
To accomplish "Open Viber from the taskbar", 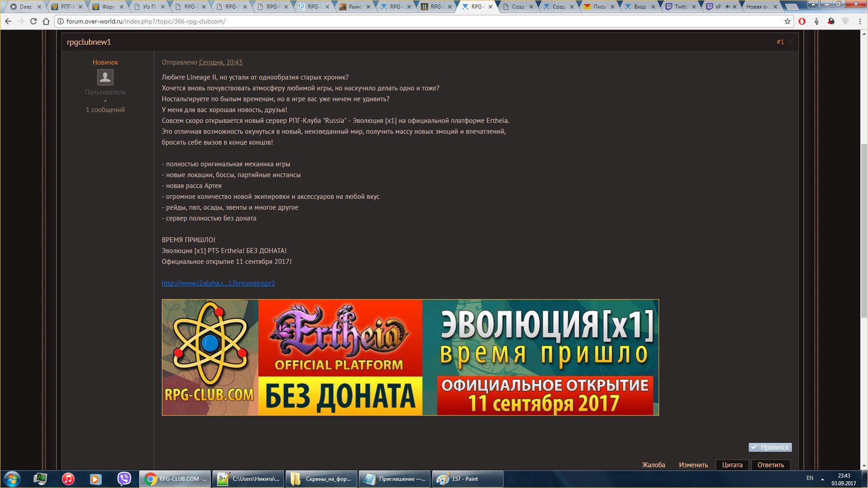I will 124,479.
